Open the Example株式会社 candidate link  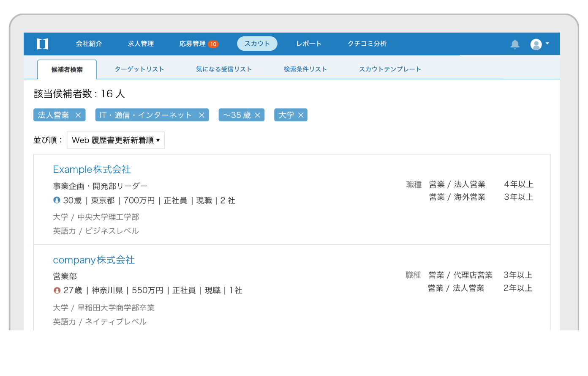[92, 170]
